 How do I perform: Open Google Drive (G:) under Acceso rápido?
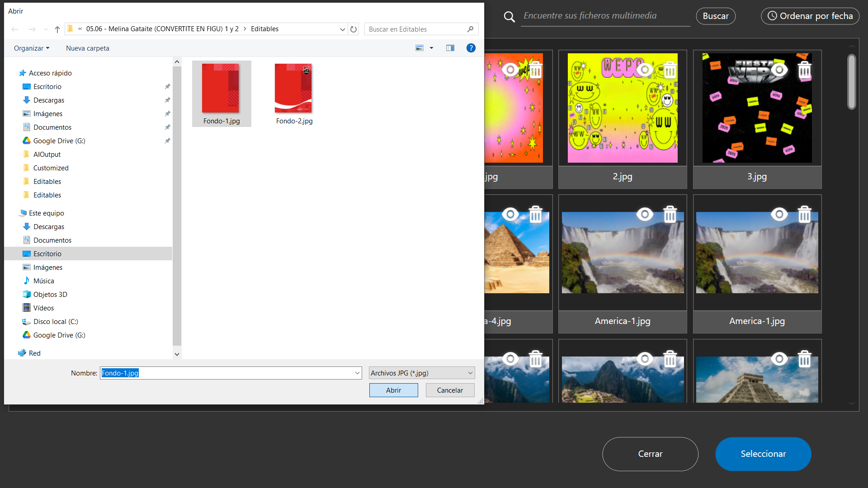tap(59, 141)
